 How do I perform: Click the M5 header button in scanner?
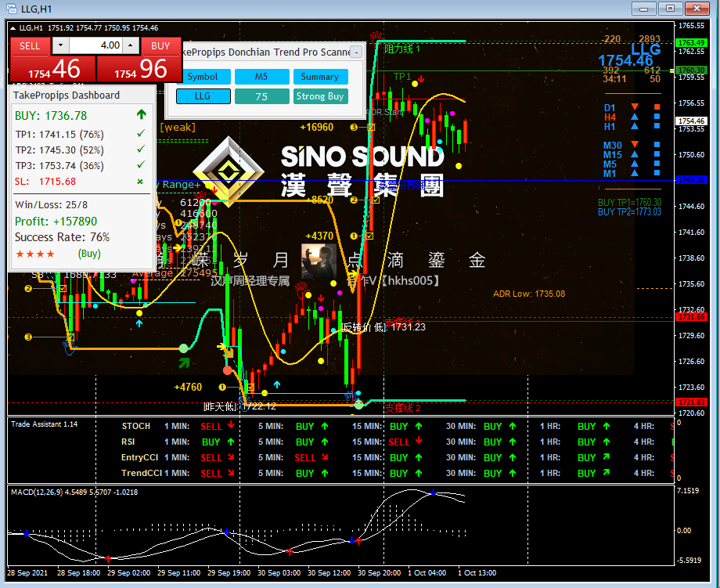click(x=261, y=77)
